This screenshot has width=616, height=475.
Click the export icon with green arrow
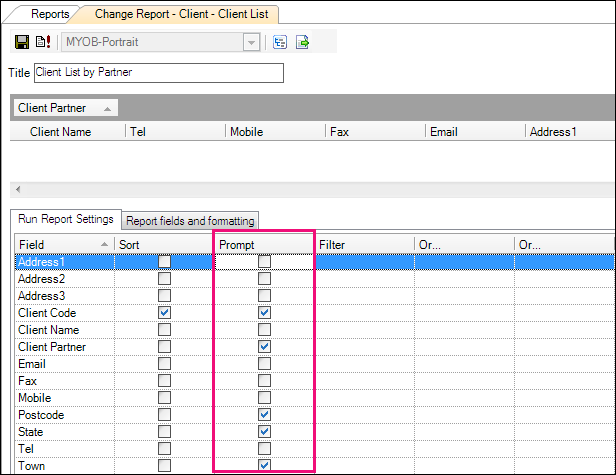pos(302,42)
